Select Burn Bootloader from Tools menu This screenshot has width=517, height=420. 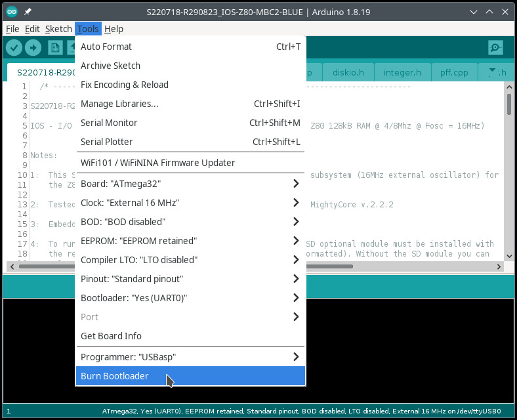[x=190, y=376]
